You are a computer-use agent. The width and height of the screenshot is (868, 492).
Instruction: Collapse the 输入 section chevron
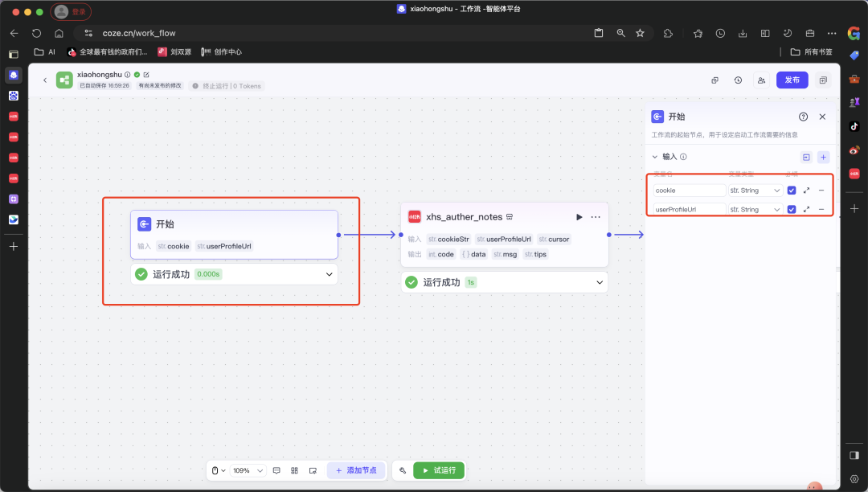(655, 157)
